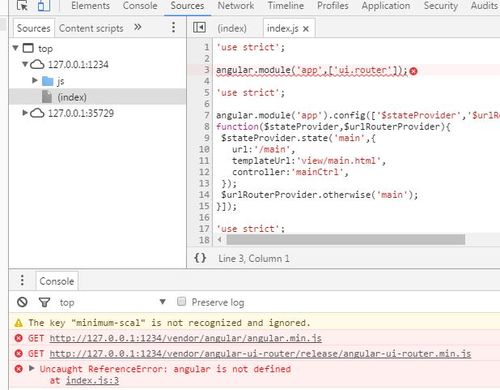This screenshot has width=500, height=390.
Task: Switch to the top Console panel tab
Action: pos(140,6)
